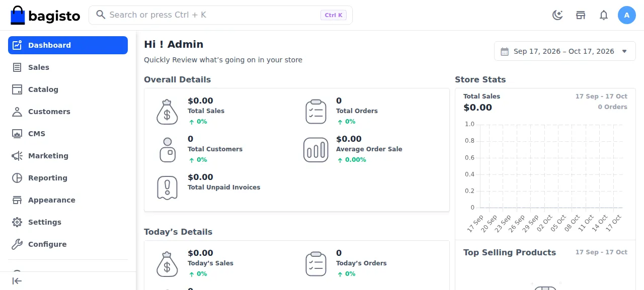Screen dimensions: 644x290
Task: Click the Catalog sidebar icon
Action: (x=17, y=89)
